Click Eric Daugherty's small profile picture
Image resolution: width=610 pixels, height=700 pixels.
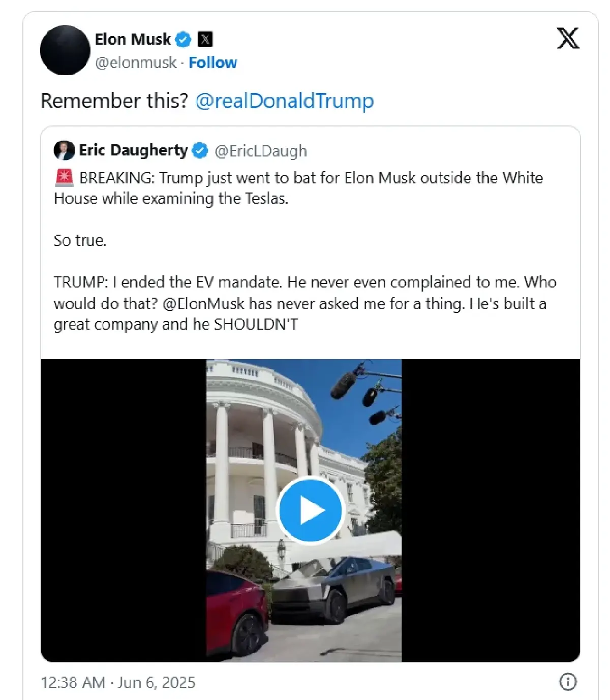(64, 150)
